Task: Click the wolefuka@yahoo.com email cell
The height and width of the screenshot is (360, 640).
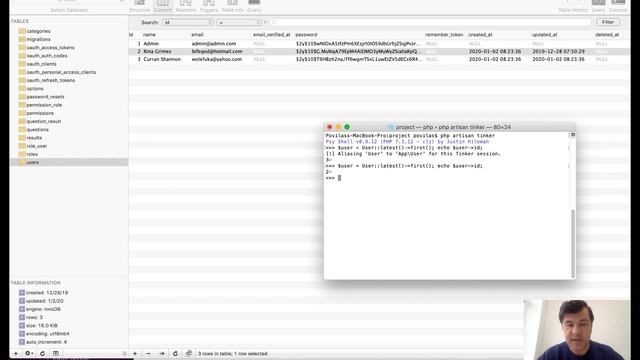Action: [x=217, y=59]
